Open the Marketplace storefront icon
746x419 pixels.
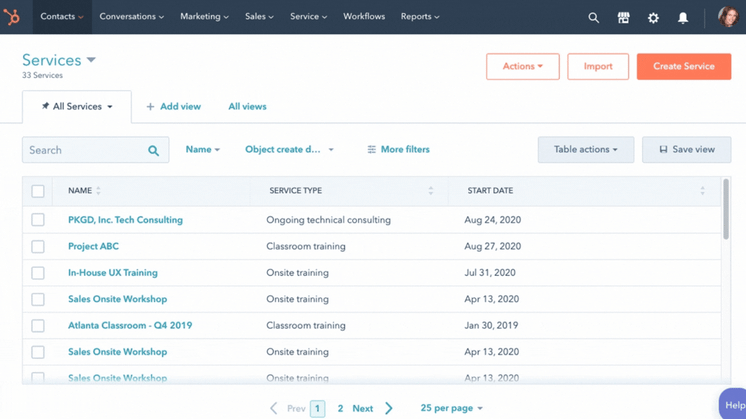point(623,18)
